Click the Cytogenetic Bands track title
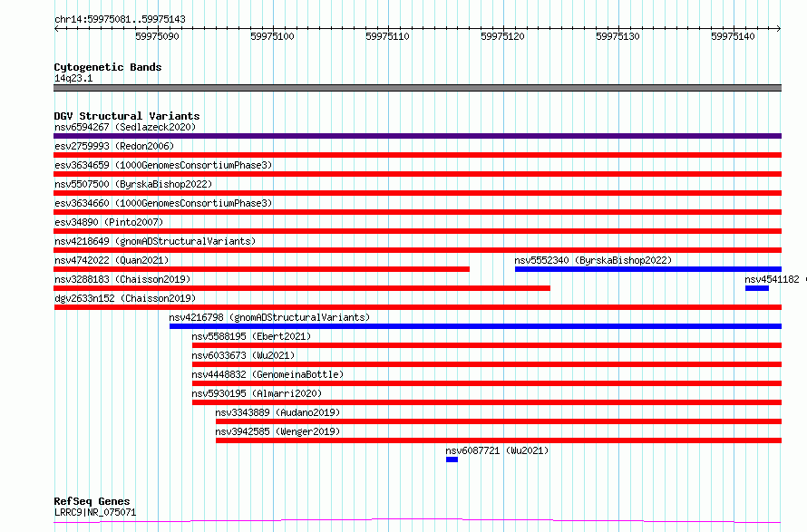 click(108, 67)
